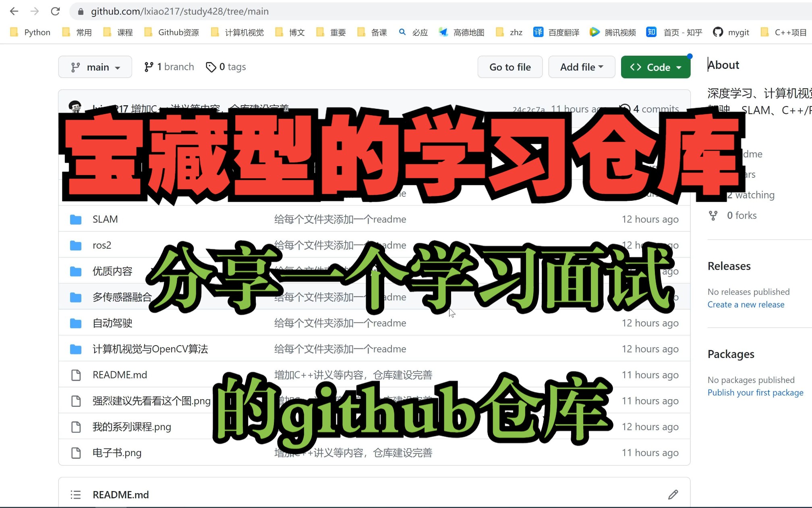Click the Go to file button

coord(510,67)
